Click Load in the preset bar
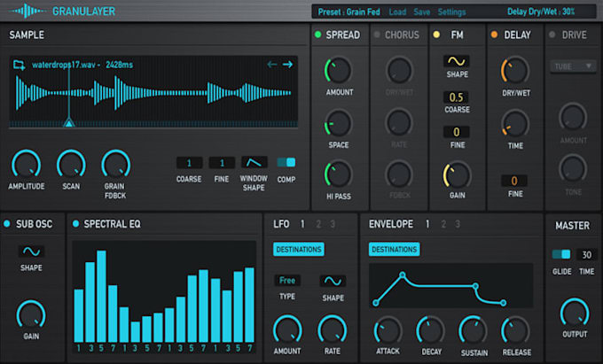Image resolution: width=603 pixels, height=364 pixels. coord(397,12)
